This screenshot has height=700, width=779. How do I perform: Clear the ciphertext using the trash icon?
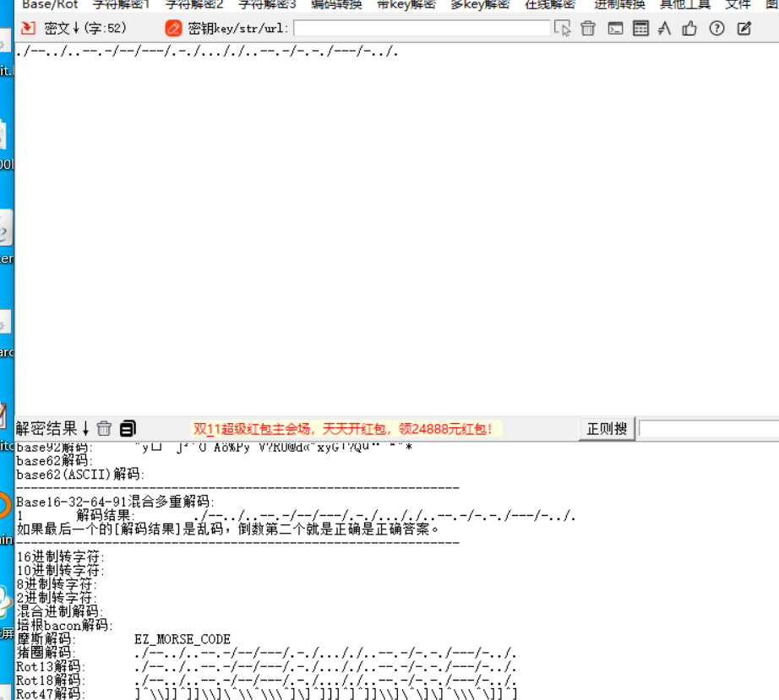[588, 28]
